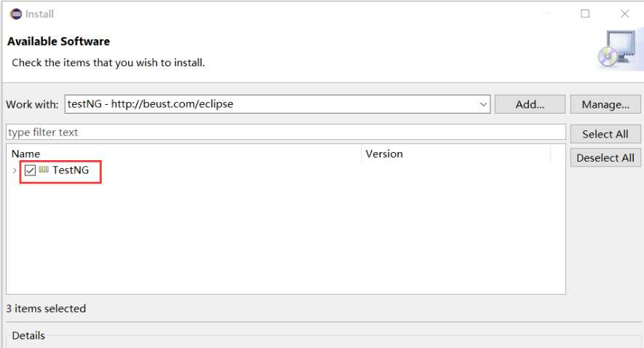Click the "3 items selected" status text
The image size is (644, 348).
click(x=46, y=309)
